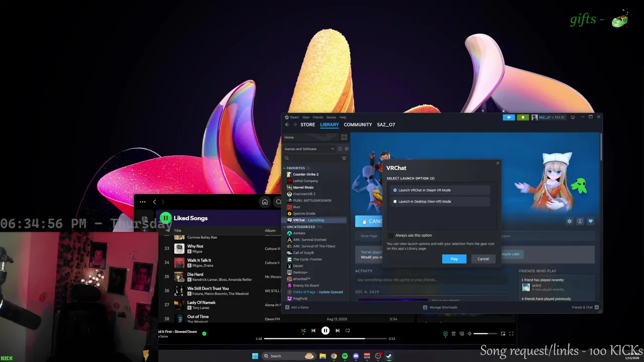644x362 pixels.
Task: Adjust the Spotify volume slider
Action: coord(485,334)
